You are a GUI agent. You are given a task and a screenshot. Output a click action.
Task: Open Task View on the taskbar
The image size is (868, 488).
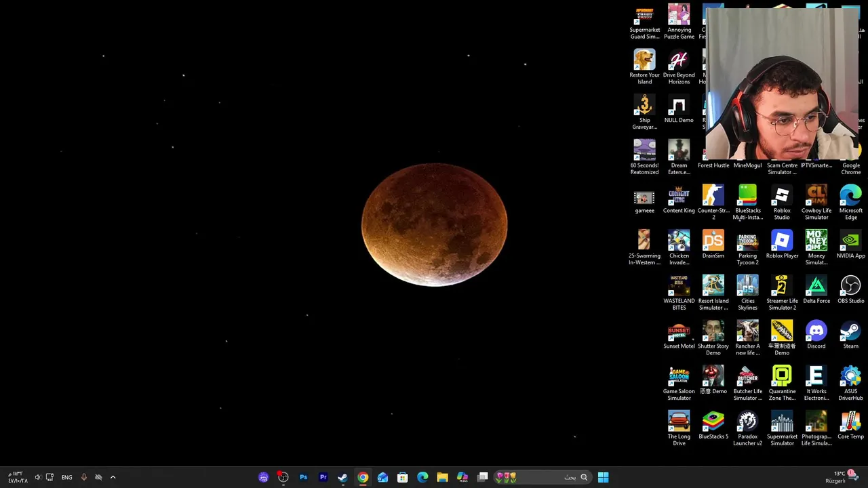(482, 477)
